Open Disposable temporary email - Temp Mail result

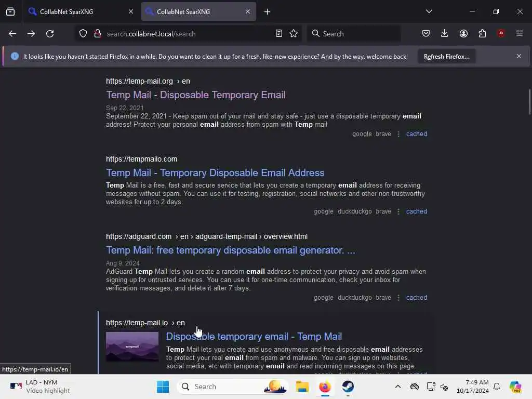[254, 337]
